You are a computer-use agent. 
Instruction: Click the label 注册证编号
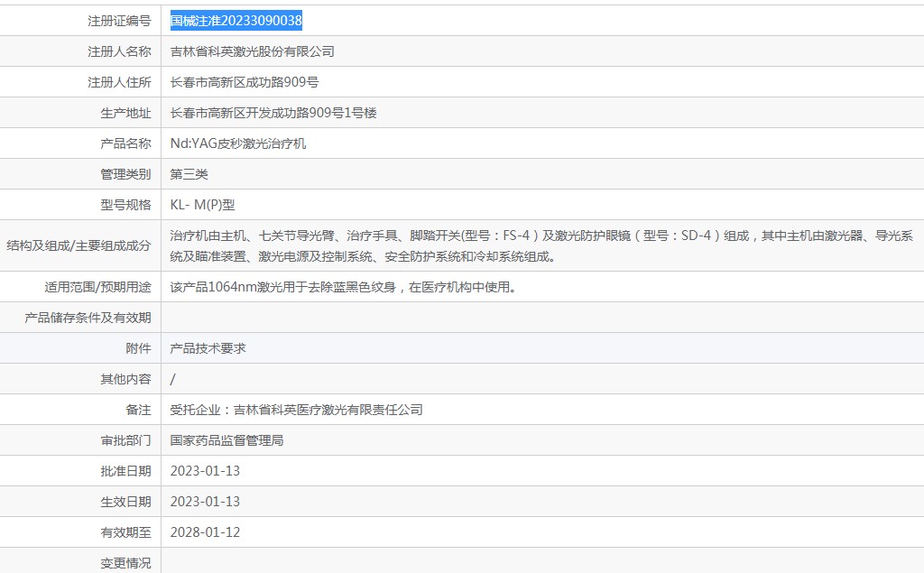tap(120, 21)
